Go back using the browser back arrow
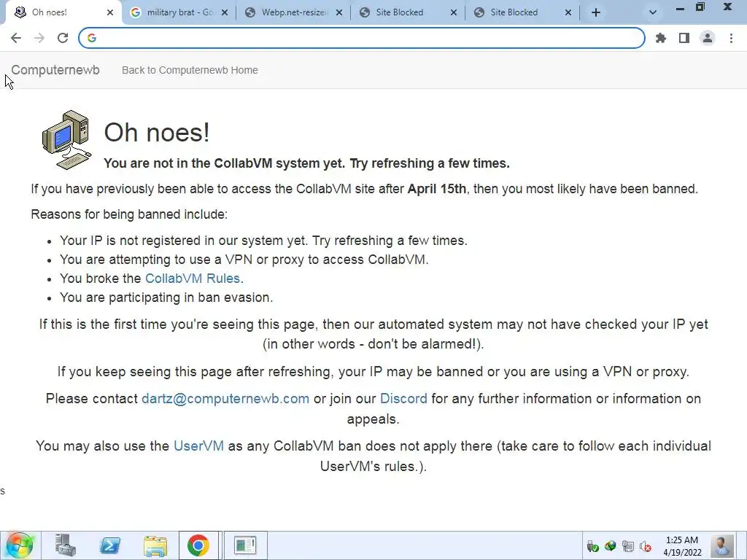747x560 pixels. pyautogui.click(x=16, y=38)
